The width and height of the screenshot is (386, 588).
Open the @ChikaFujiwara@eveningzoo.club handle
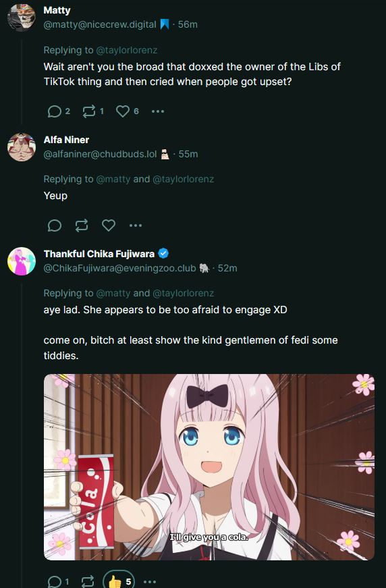click(x=120, y=268)
